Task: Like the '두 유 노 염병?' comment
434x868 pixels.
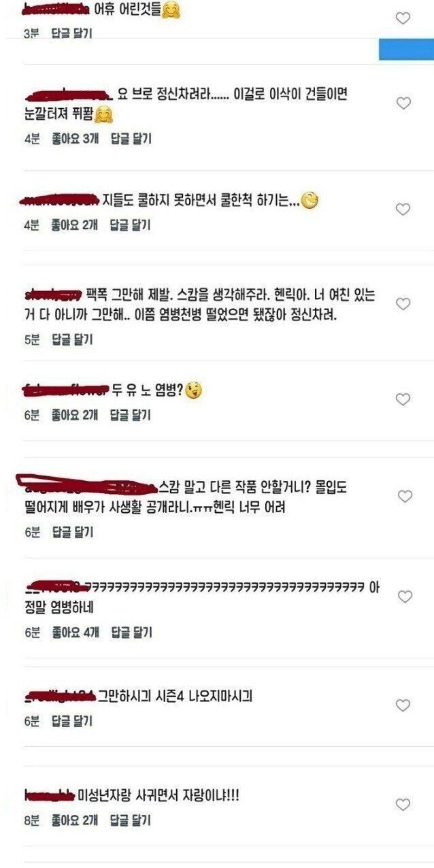Action: coord(403,399)
